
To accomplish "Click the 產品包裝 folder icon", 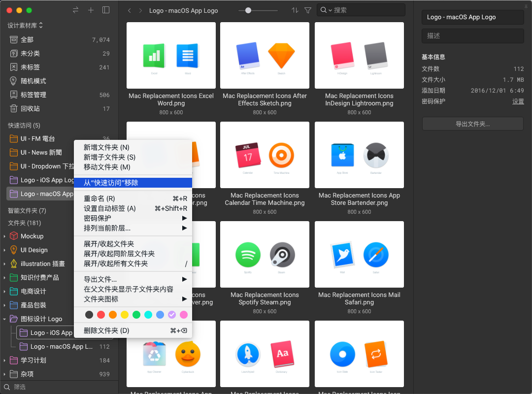I will (x=14, y=305).
